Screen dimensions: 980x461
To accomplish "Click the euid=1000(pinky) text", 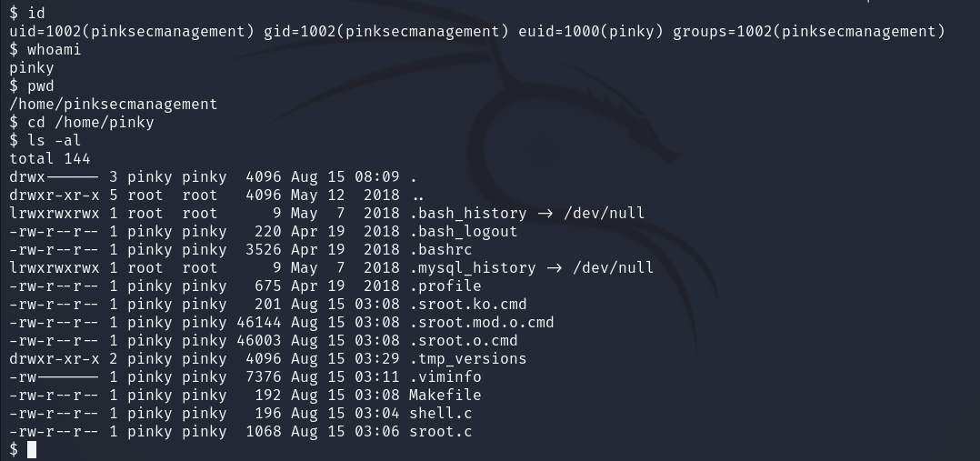I will 590,32.
